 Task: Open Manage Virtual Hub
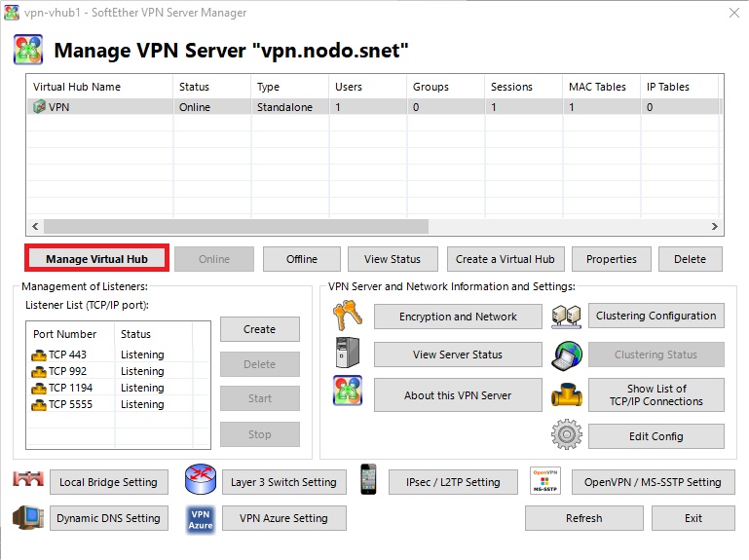pos(96,259)
